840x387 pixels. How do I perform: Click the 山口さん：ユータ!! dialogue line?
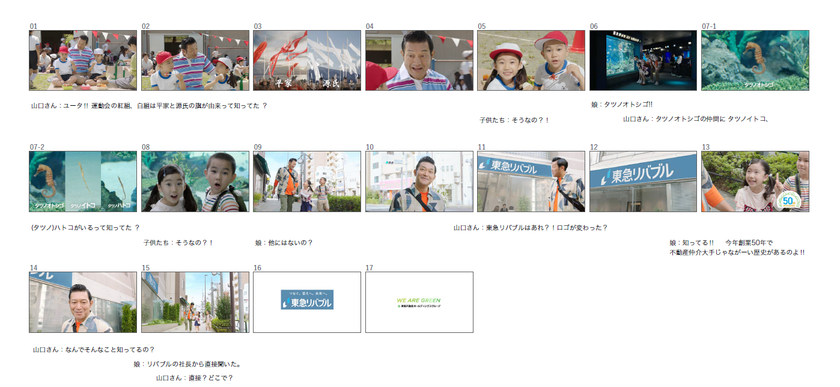pyautogui.click(x=149, y=106)
